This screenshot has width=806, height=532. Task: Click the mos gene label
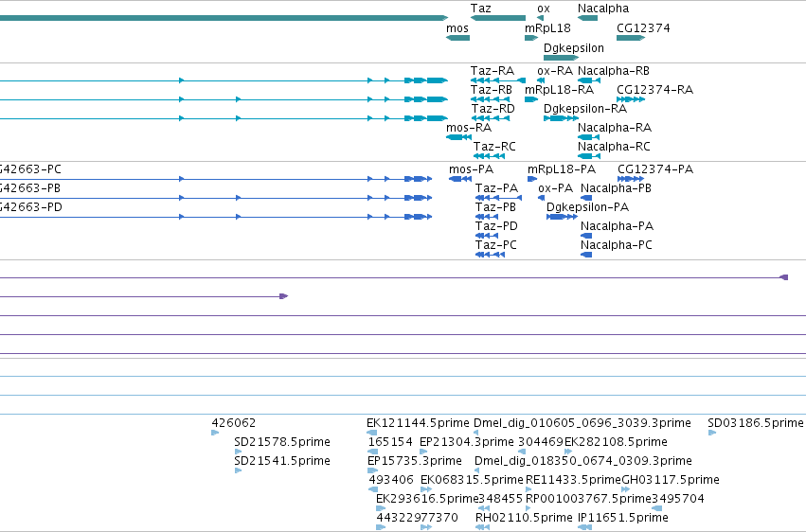pos(457,27)
